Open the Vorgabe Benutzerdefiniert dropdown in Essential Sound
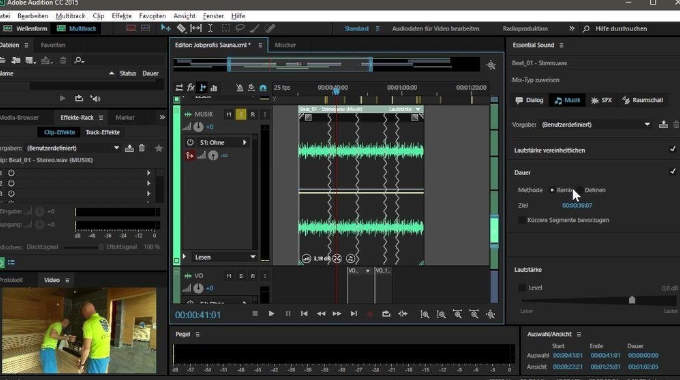 [x=596, y=124]
